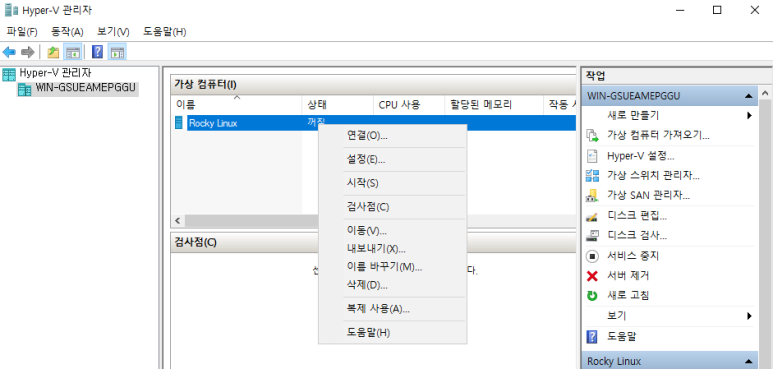This screenshot has width=773, height=369.
Task: Choose 복제 사용(A)... from context menu
Action: (x=392, y=309)
